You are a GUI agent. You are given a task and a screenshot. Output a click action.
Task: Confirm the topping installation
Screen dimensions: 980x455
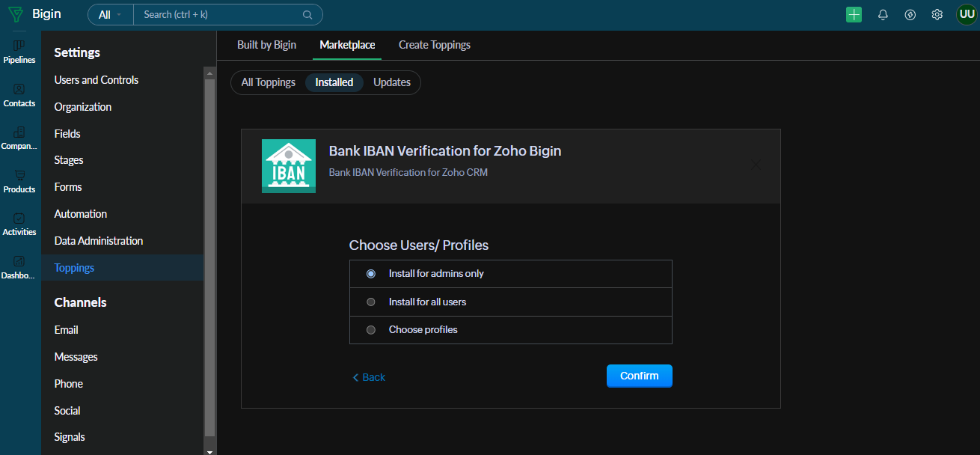pos(640,376)
